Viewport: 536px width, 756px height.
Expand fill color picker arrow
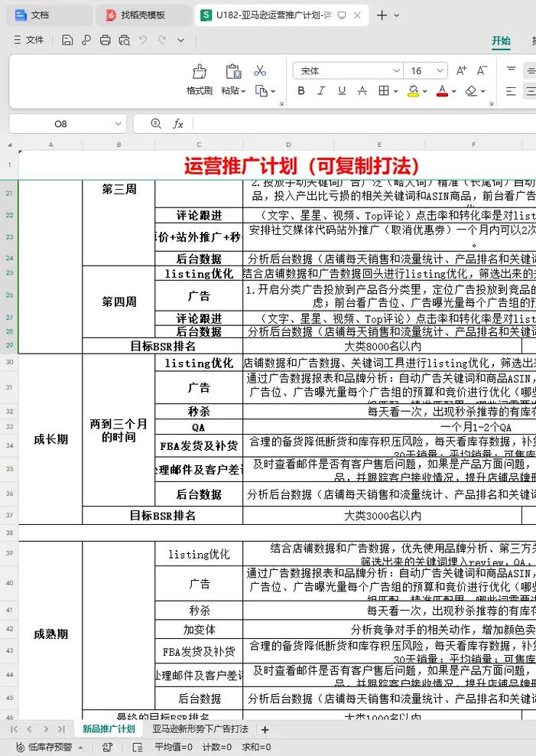tap(425, 91)
